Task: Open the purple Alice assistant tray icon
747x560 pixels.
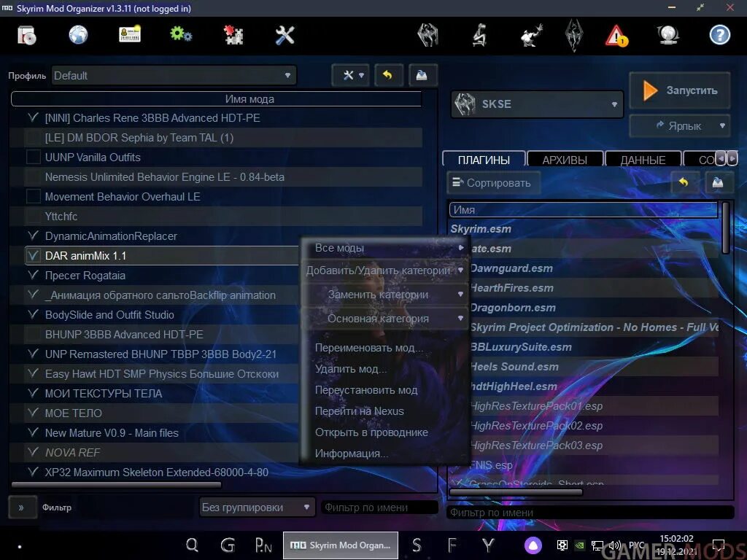Action: pyautogui.click(x=533, y=545)
